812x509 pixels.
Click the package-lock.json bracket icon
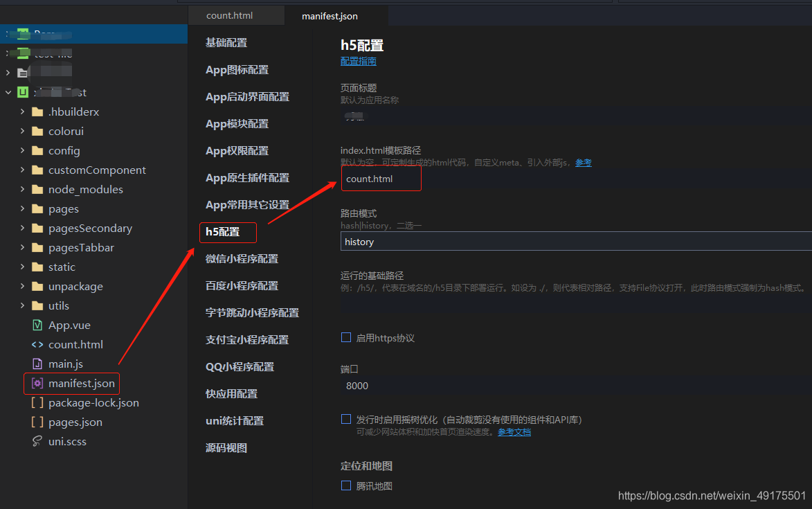coord(37,403)
